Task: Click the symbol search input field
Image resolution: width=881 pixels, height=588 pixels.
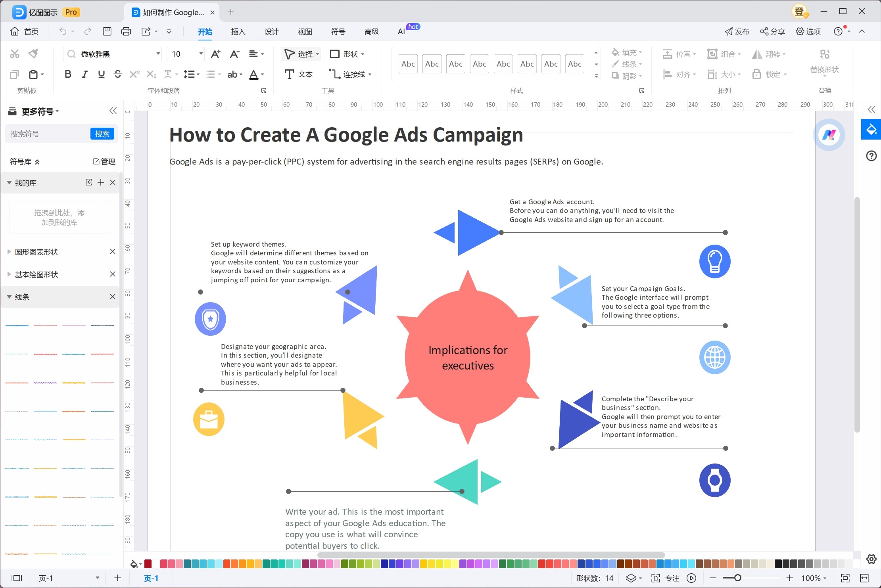Action: pyautogui.click(x=48, y=134)
